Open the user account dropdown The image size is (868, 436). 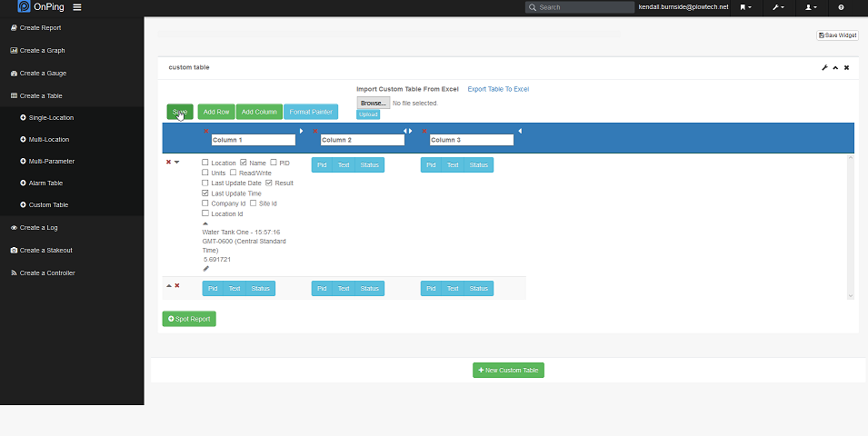point(811,7)
